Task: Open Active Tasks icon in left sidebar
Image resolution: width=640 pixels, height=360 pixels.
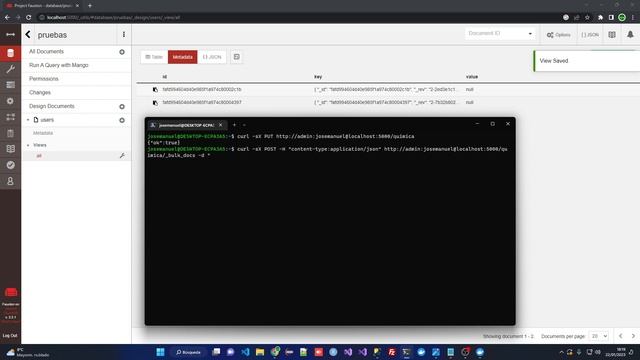Action: click(x=11, y=85)
